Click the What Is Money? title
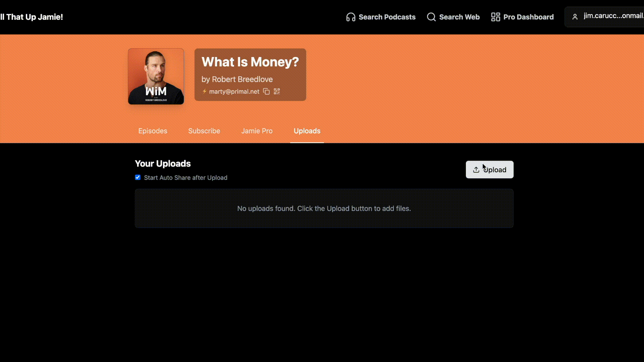The width and height of the screenshot is (644, 362). point(250,62)
